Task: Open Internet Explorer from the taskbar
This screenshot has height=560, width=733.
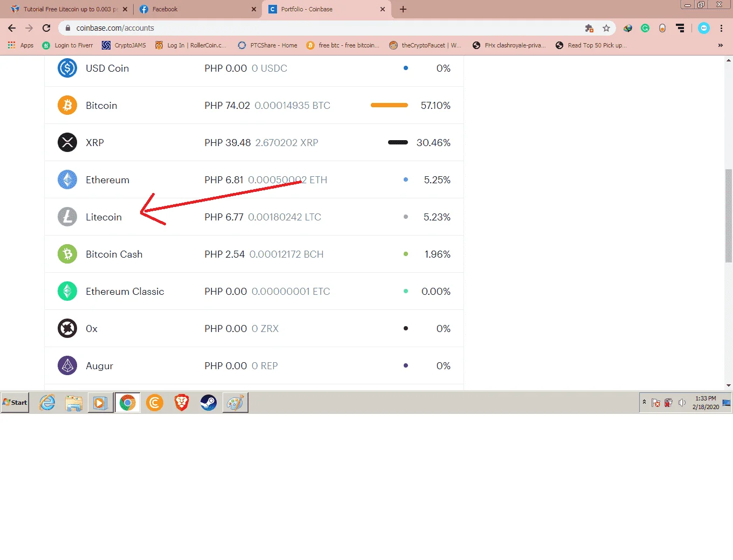Action: click(47, 403)
